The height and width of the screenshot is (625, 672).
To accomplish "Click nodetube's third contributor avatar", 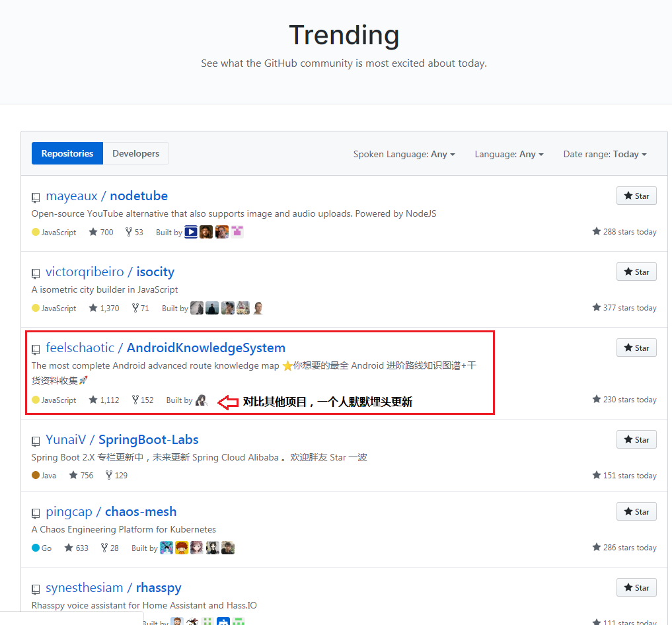I will tap(222, 232).
